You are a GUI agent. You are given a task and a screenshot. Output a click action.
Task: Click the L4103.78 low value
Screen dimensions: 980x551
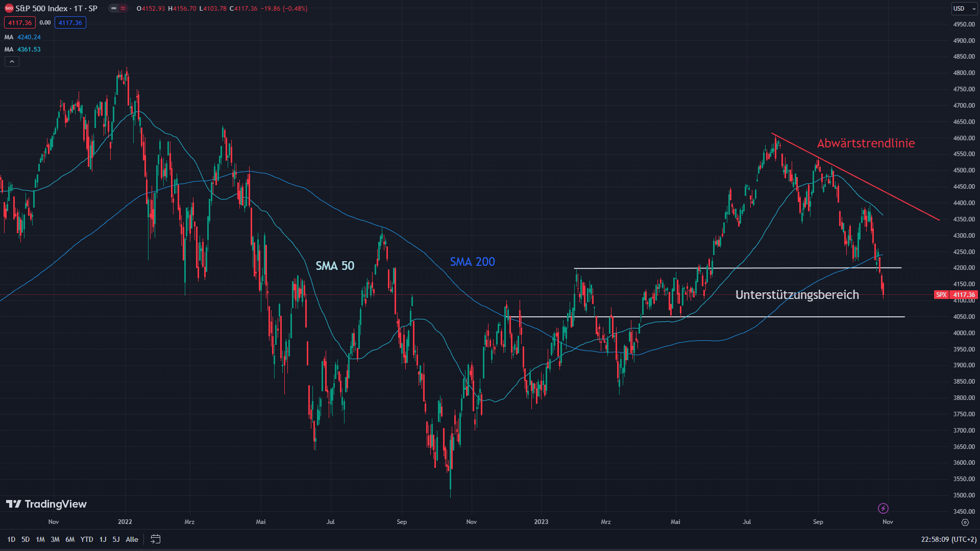(213, 9)
